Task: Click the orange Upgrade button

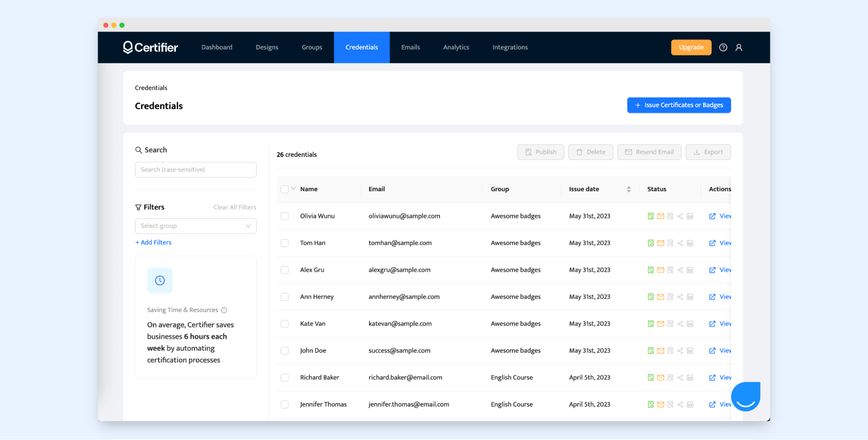Action: (x=691, y=47)
